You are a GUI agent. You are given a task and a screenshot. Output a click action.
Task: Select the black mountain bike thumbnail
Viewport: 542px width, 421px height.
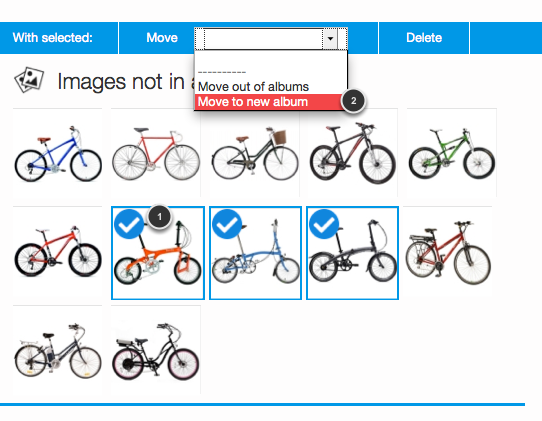353,153
